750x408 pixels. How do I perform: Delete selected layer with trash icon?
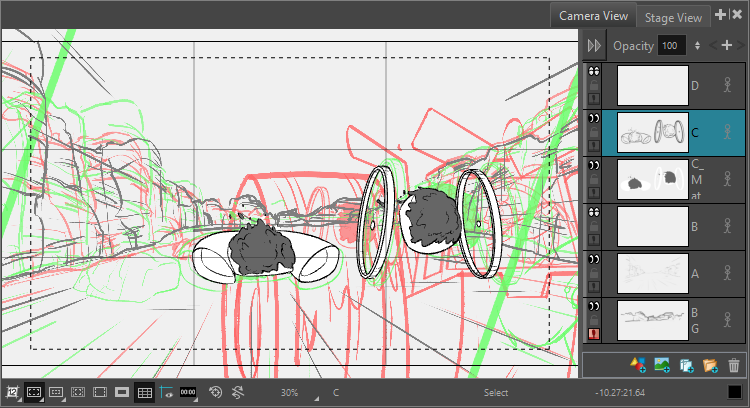point(734,365)
